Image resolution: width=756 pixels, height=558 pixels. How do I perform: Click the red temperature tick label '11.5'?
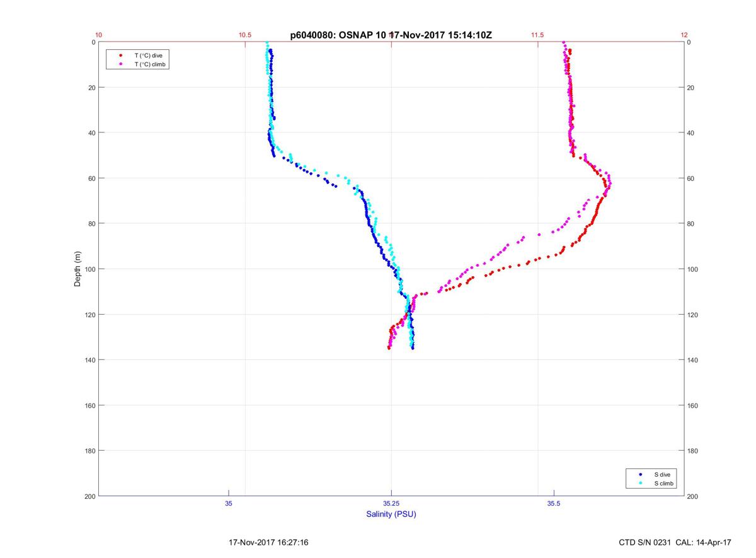(537, 35)
